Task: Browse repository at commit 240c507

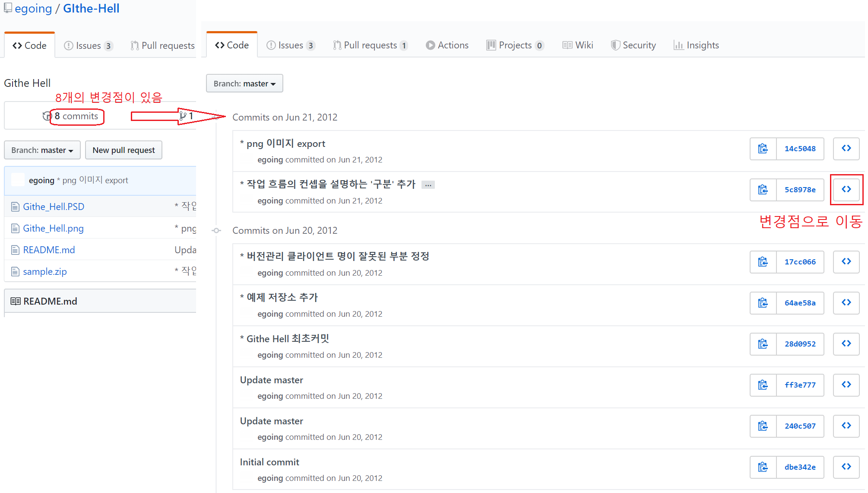Action: coord(846,426)
